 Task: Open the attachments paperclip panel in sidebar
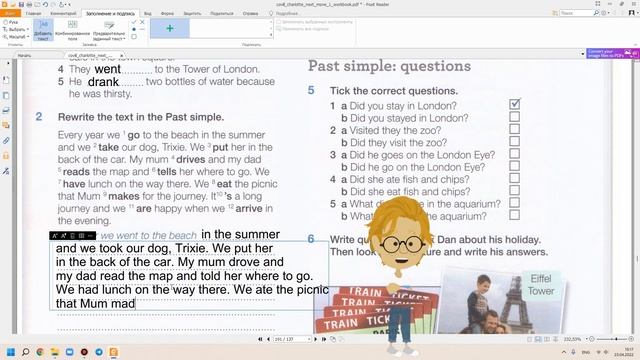tap(6, 141)
